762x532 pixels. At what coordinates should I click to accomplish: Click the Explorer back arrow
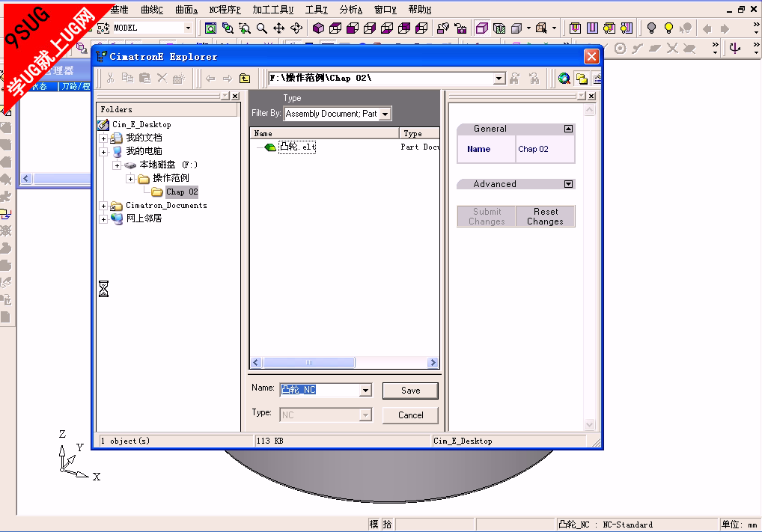(x=210, y=79)
